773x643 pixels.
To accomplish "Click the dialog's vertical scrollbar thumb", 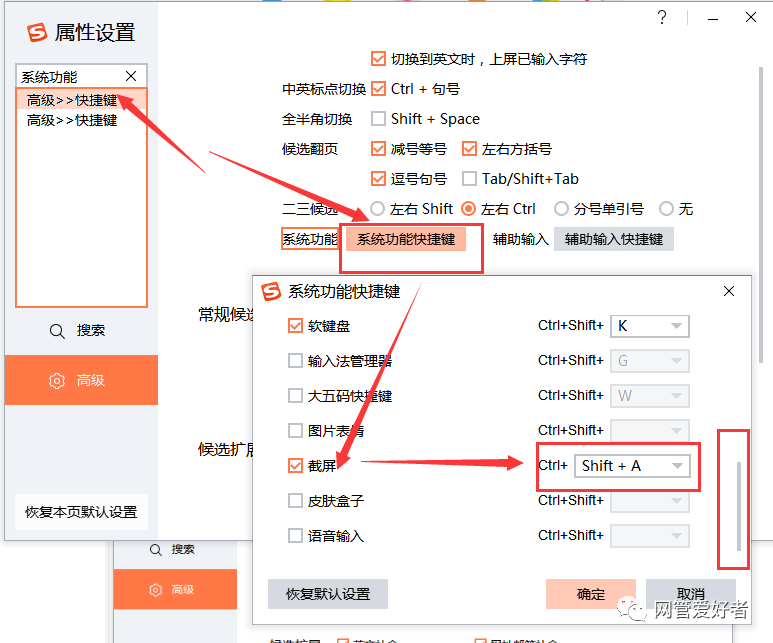I will tap(738, 506).
